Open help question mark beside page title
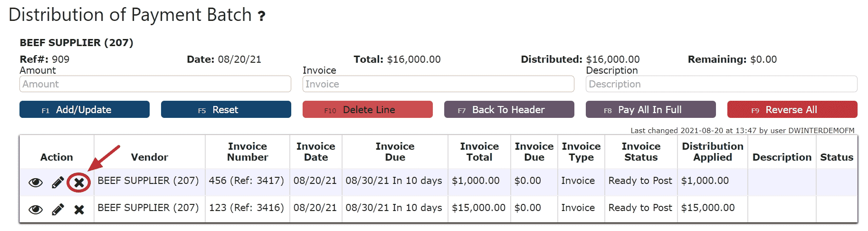 pyautogui.click(x=261, y=16)
